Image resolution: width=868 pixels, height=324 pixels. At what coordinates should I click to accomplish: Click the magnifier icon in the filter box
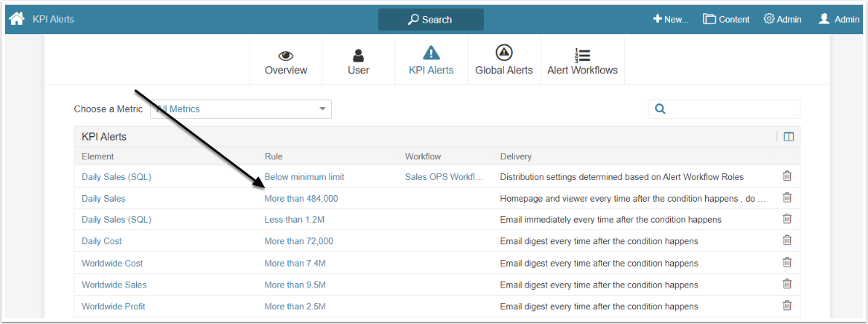(x=660, y=109)
